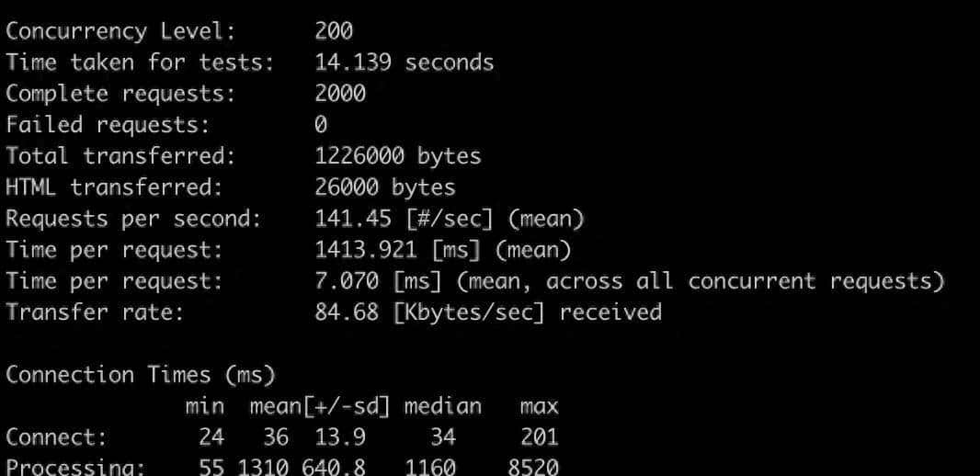Click the Concurrency Level value 200

(334, 31)
